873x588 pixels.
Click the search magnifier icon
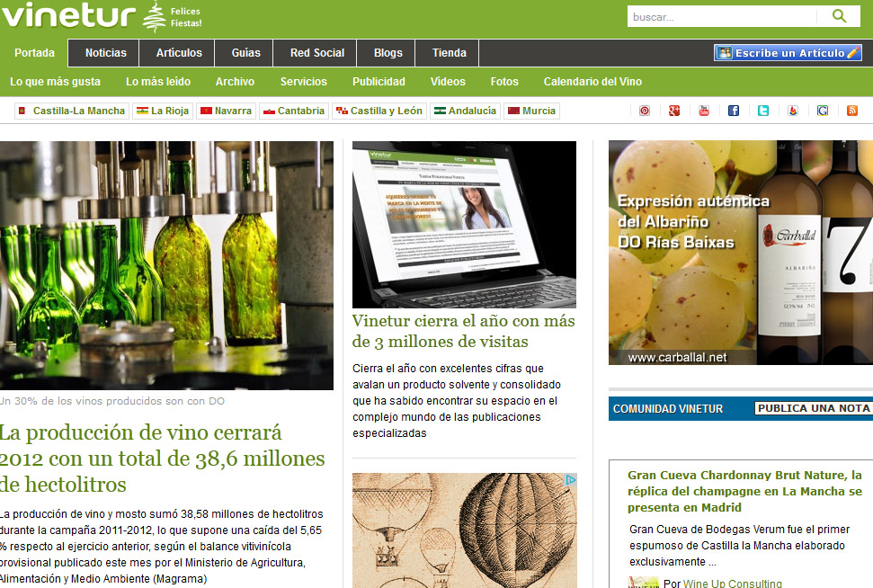(839, 16)
